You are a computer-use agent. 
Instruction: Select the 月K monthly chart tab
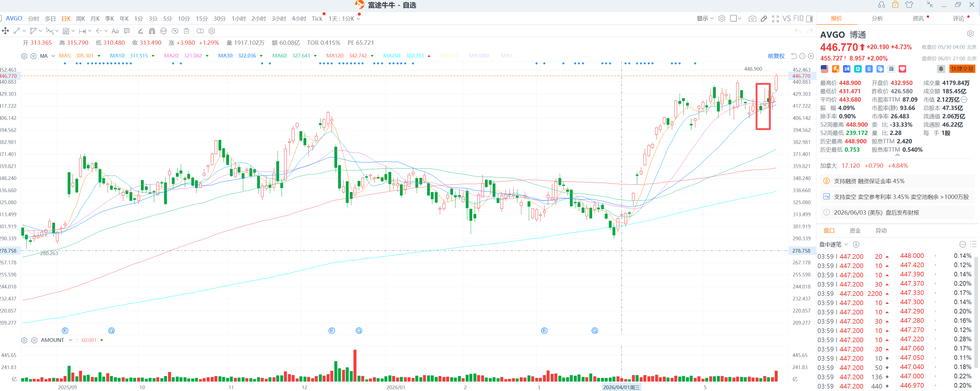tap(95, 19)
